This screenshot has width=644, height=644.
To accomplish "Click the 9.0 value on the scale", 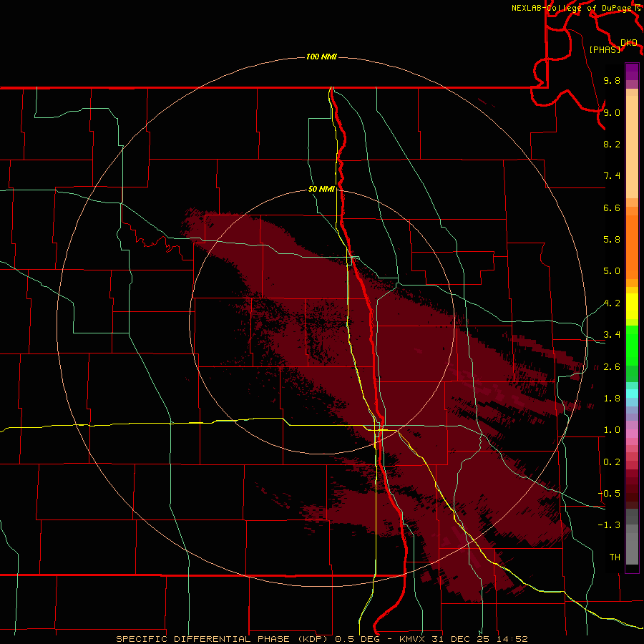I will (x=612, y=112).
